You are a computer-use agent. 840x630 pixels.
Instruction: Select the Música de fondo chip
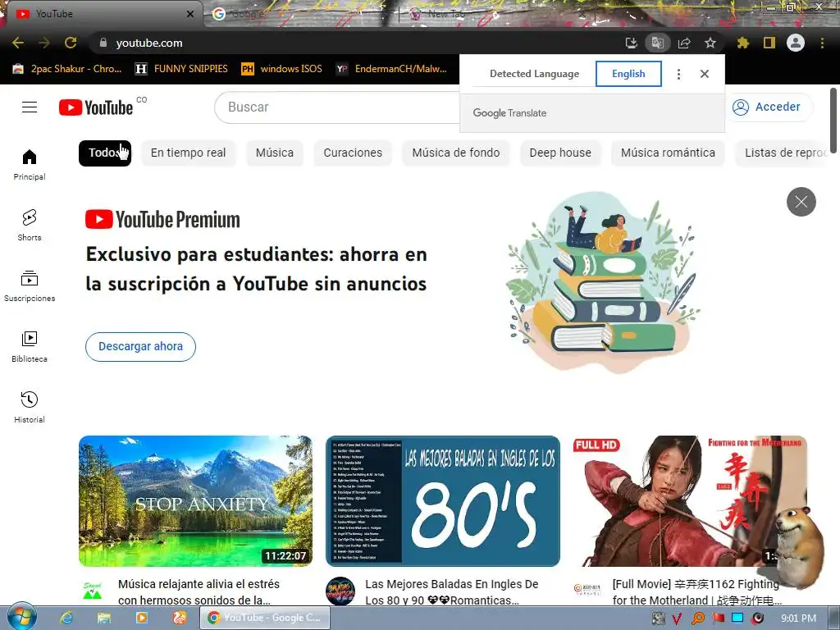pos(456,153)
